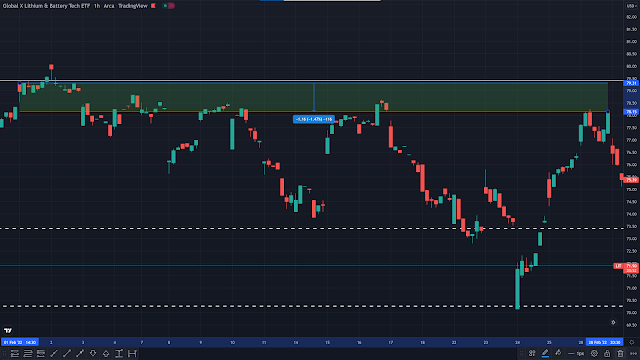The width and height of the screenshot is (640, 360).
Task: Select the solid black horizontal line
Action: point(312,80)
